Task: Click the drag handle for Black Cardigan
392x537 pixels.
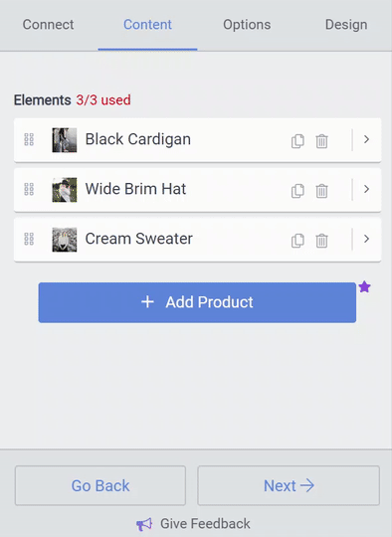Action: (29, 140)
